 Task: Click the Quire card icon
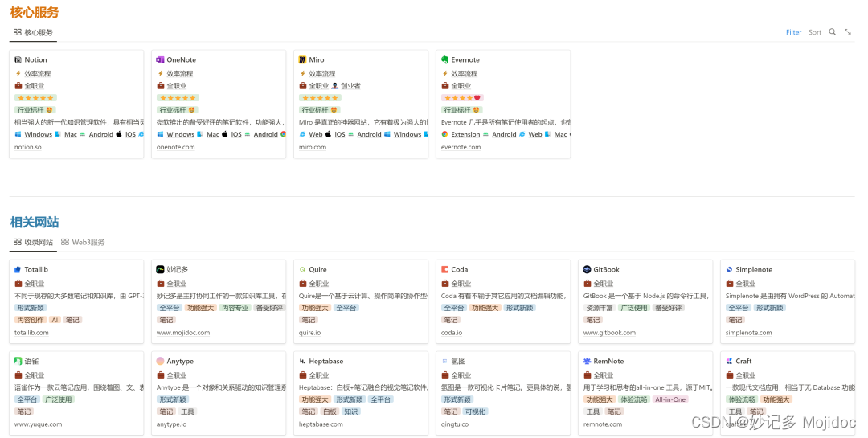tap(302, 270)
